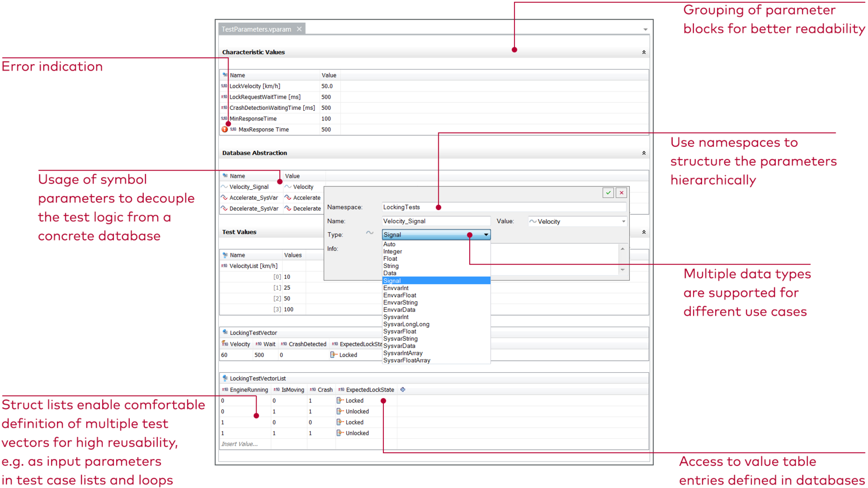
Task: Collapse the Characteristic Values section
Action: (x=644, y=52)
